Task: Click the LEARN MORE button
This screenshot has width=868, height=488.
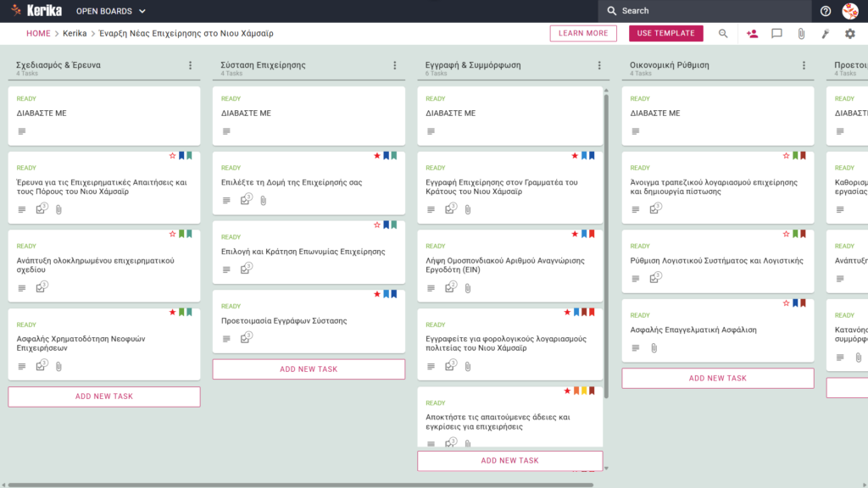Action: (x=583, y=33)
